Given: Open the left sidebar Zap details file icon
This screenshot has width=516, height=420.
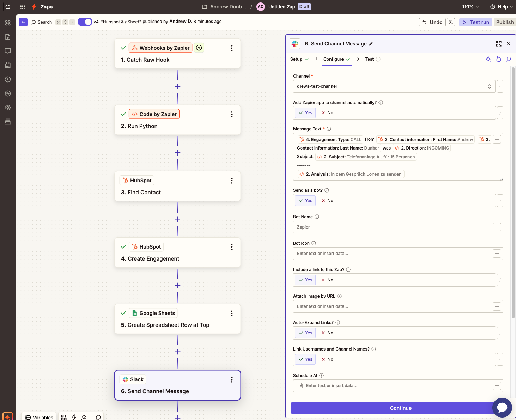Looking at the screenshot, I should coord(8,37).
